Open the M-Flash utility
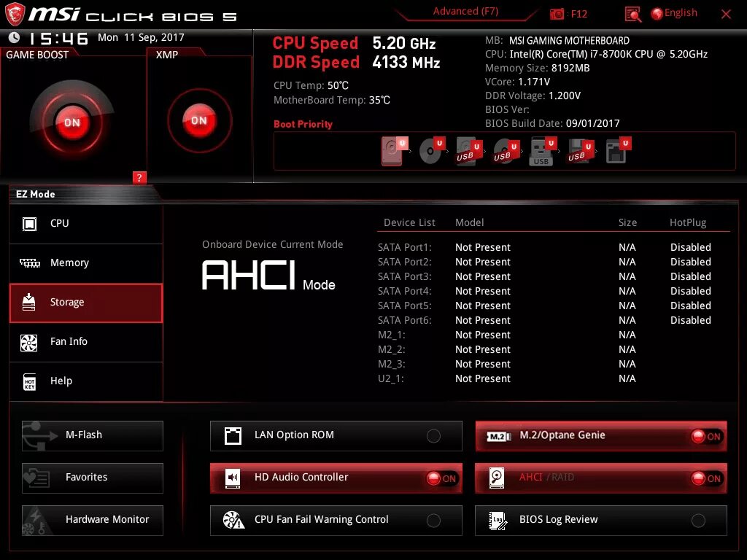Viewport: 747px width, 560px height. click(93, 436)
